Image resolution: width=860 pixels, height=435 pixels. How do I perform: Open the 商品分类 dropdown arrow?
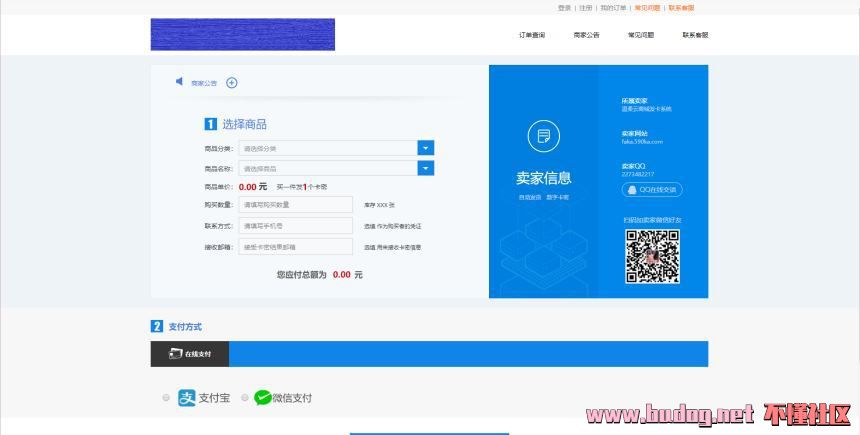coord(426,148)
